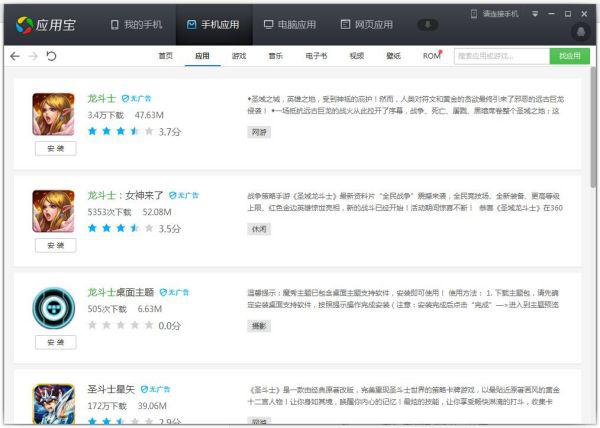Click the 龙斗士 description text
The height and width of the screenshot is (428, 600).
tap(406, 105)
